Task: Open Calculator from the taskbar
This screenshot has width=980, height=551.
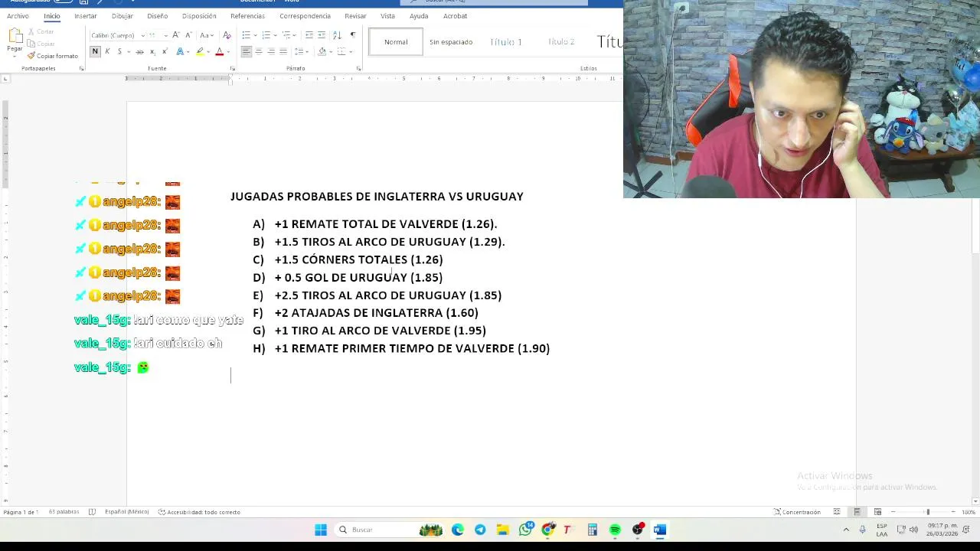Action: [x=593, y=530]
